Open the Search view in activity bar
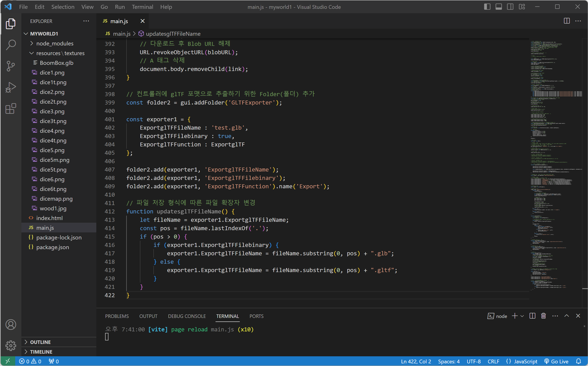 click(x=11, y=45)
